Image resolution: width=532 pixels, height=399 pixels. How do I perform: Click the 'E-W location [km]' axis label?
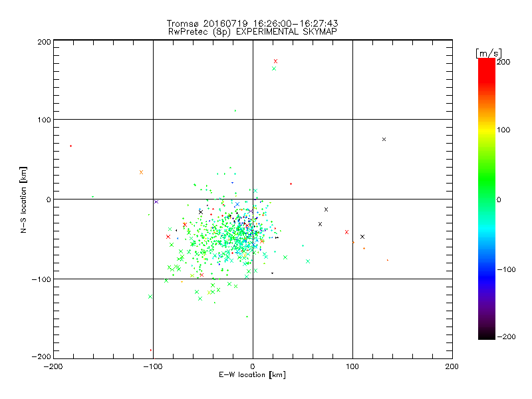252,375
